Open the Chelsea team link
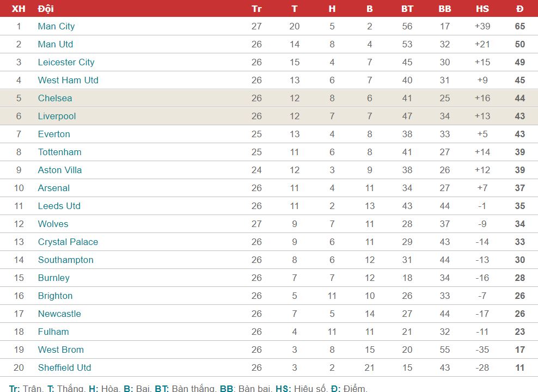Viewport: 538px width, 392px height. coord(55,98)
